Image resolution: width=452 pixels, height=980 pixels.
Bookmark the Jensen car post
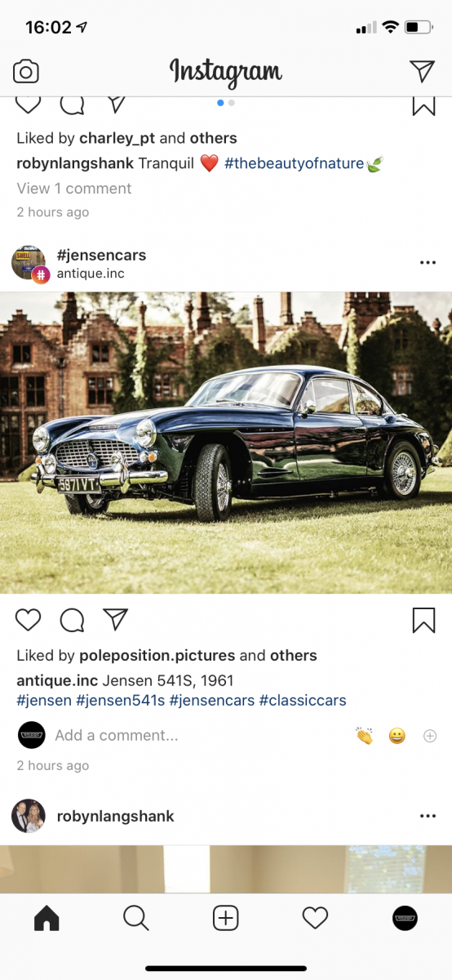423,621
